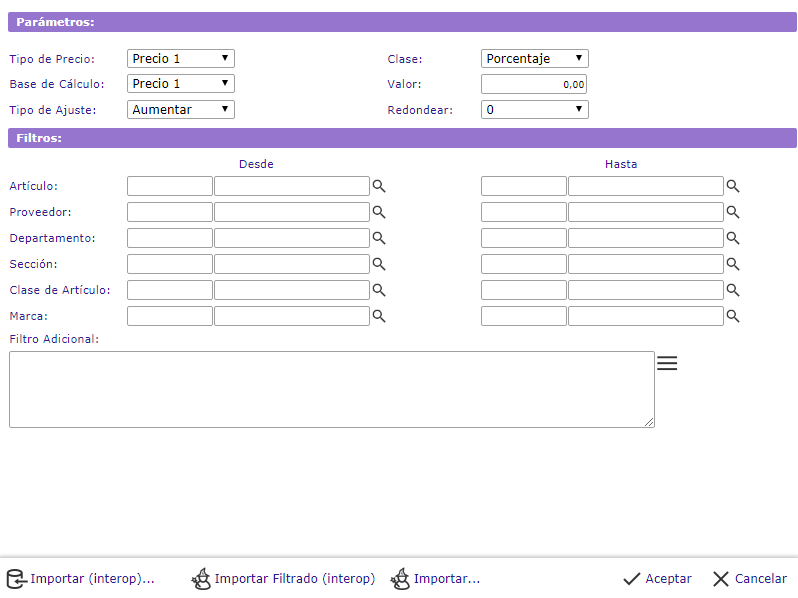Focus the Valor input field
798x598 pixels.
(x=534, y=84)
